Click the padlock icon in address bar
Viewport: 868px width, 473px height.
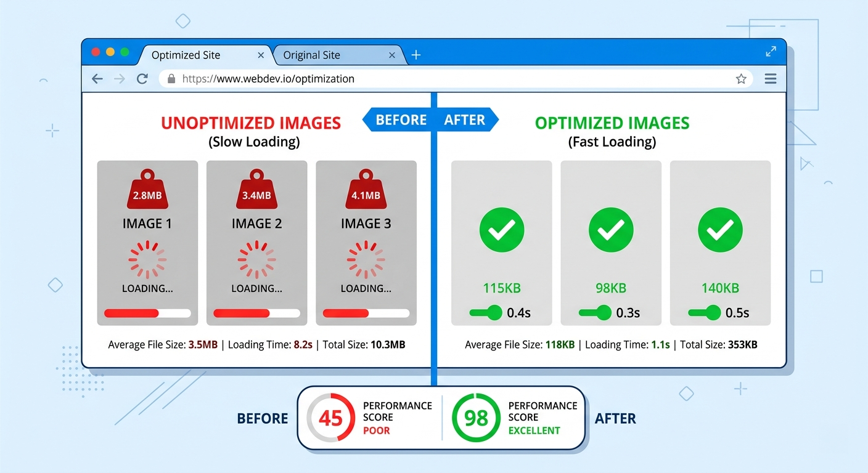pos(171,79)
